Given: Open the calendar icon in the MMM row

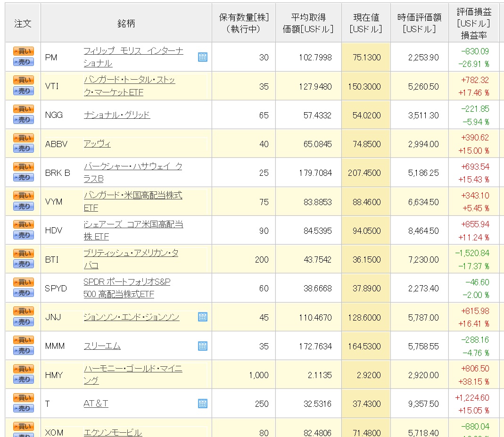Looking at the screenshot, I should point(203,346).
